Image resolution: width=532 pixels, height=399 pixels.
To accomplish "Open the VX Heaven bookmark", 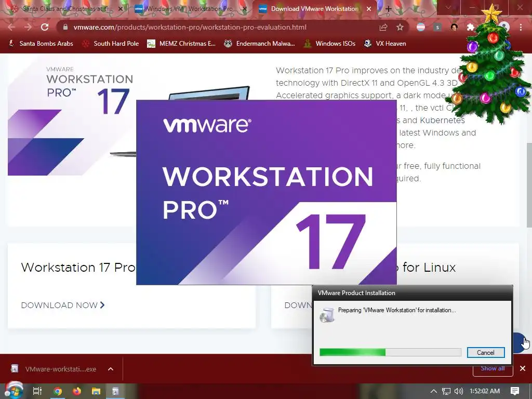I will coord(385,44).
